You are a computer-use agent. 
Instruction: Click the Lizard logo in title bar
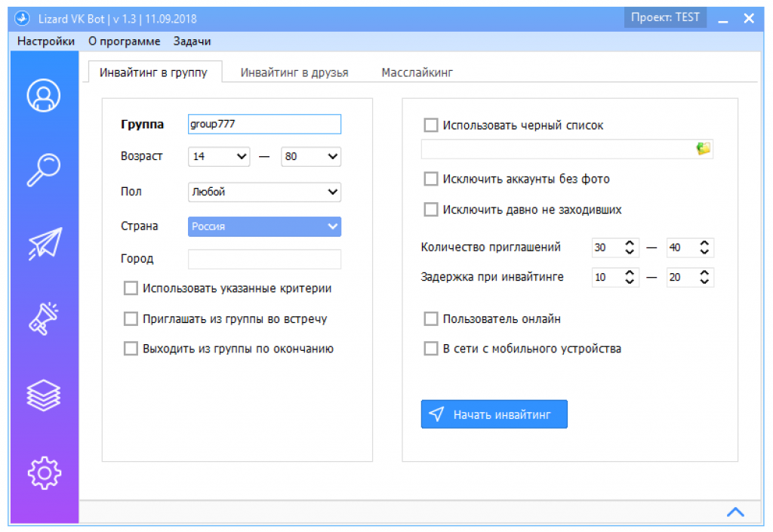point(22,19)
